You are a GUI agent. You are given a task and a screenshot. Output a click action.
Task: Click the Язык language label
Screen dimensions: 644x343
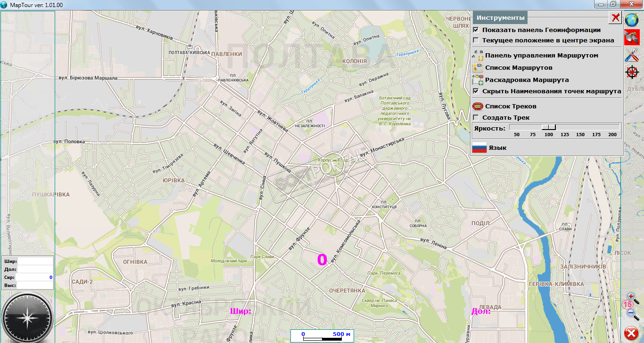coord(497,147)
